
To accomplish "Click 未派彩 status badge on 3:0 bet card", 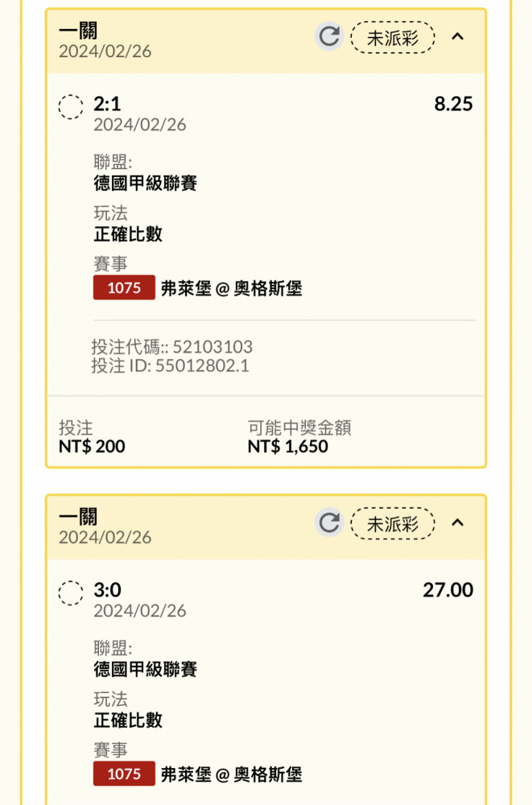I will (393, 523).
